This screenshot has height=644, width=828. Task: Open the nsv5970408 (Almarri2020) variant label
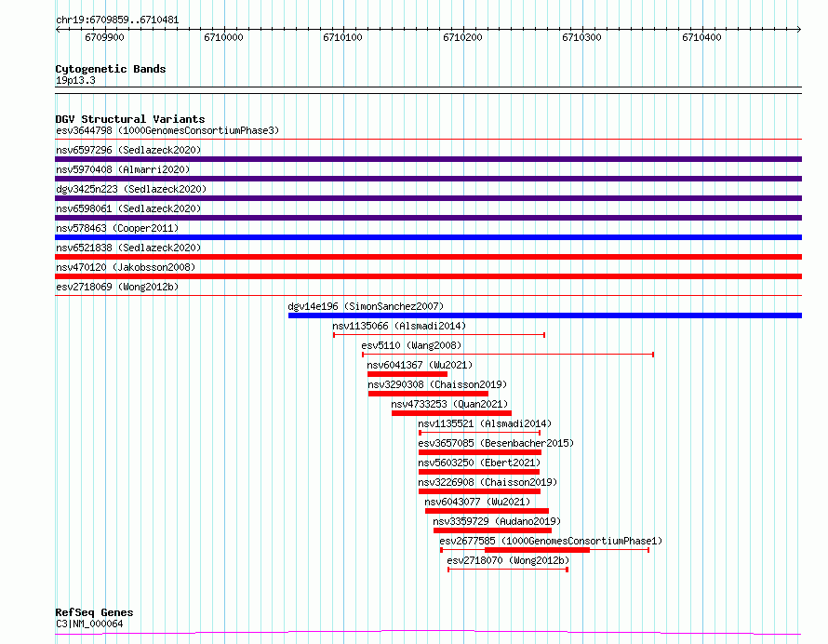(x=123, y=169)
